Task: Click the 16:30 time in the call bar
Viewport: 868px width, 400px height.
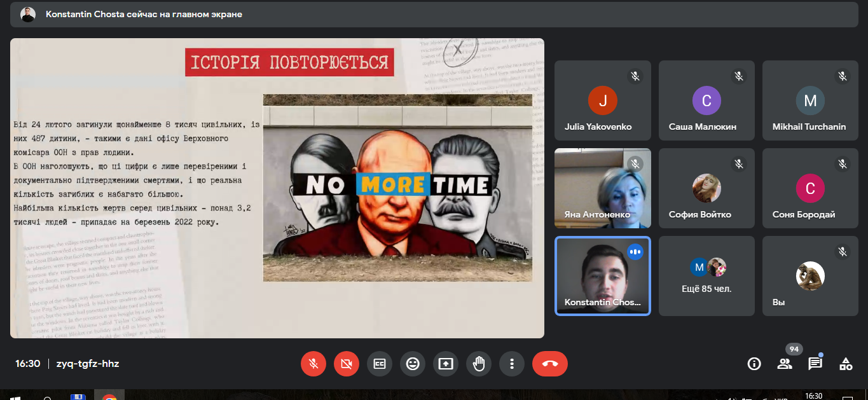Action: tap(28, 364)
